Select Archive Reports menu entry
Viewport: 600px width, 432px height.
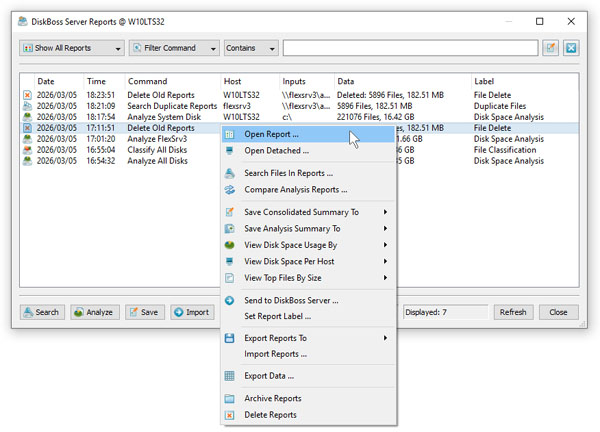(308, 399)
